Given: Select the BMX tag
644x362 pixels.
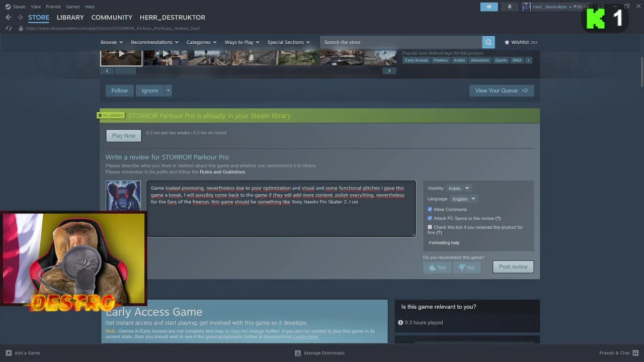Looking at the screenshot, I should coord(517,60).
